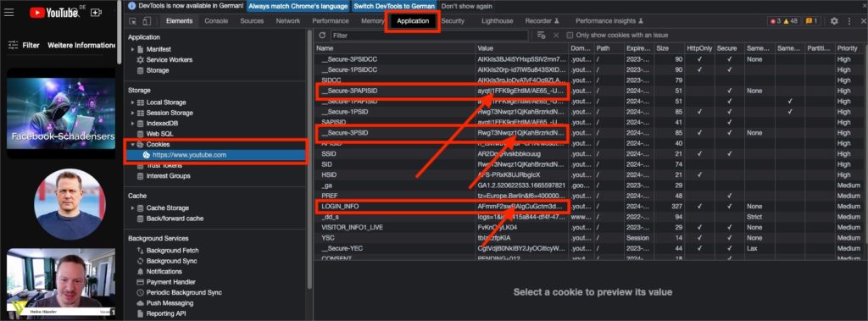
Task: Click the cookie Filter input field
Action: click(x=430, y=35)
